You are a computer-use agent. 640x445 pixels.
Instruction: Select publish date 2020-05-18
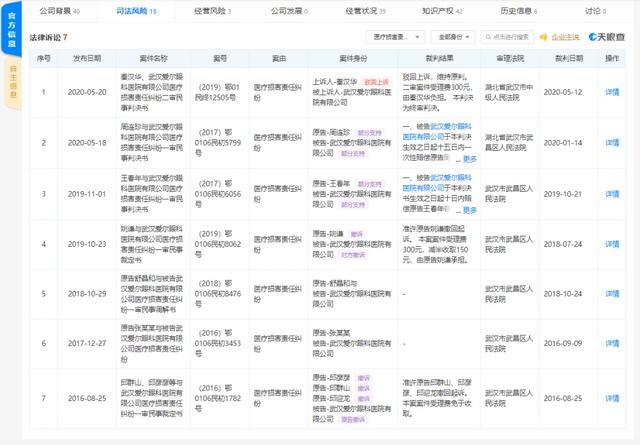pyautogui.click(x=87, y=143)
